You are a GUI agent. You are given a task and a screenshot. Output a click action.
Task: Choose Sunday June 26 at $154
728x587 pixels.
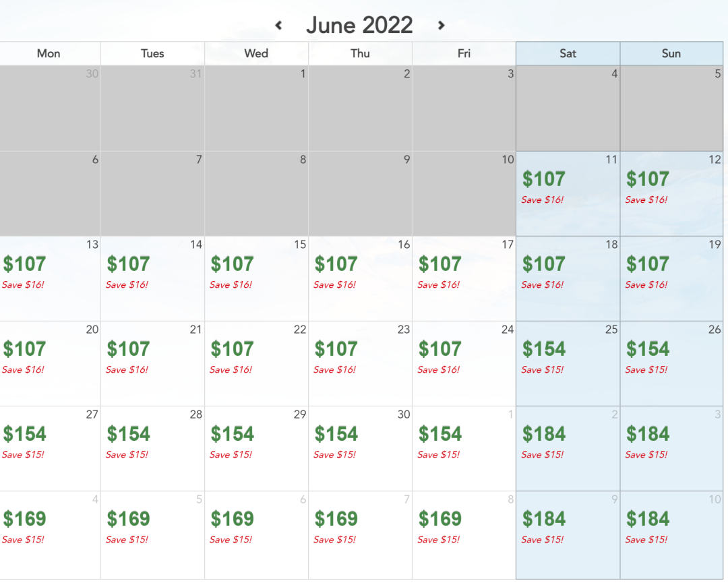[x=671, y=363]
